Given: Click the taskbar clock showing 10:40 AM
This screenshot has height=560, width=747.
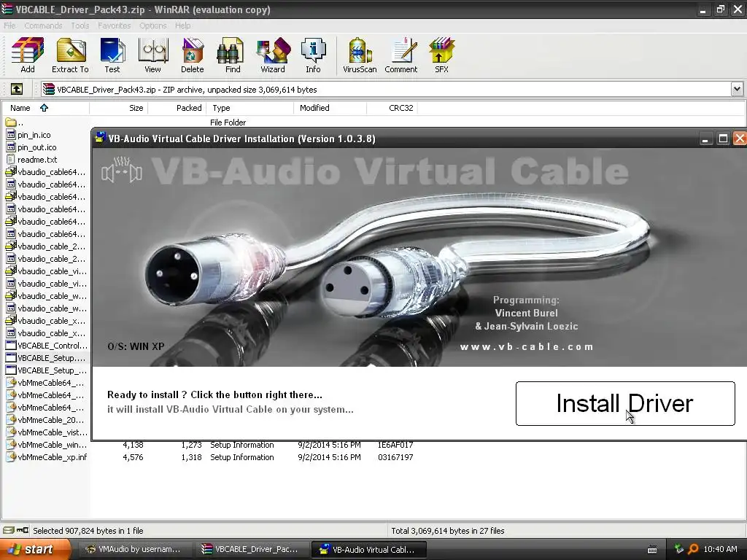Looking at the screenshot, I should coord(720,549).
